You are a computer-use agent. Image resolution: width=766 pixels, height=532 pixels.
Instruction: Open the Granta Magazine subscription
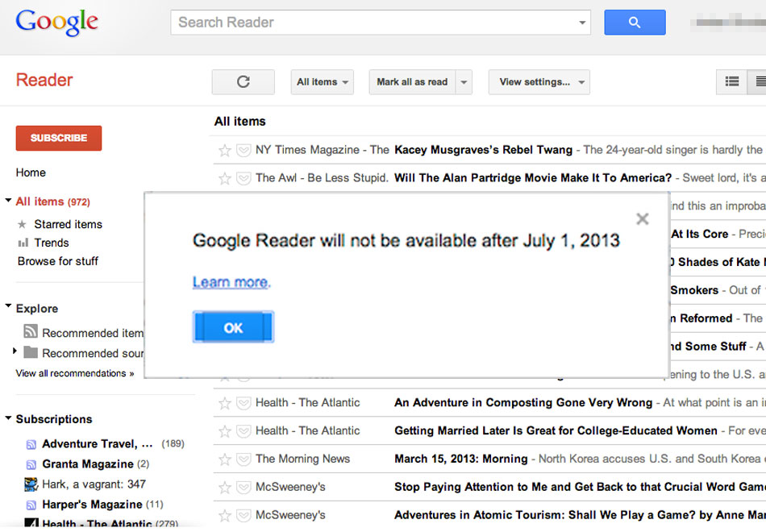click(87, 463)
